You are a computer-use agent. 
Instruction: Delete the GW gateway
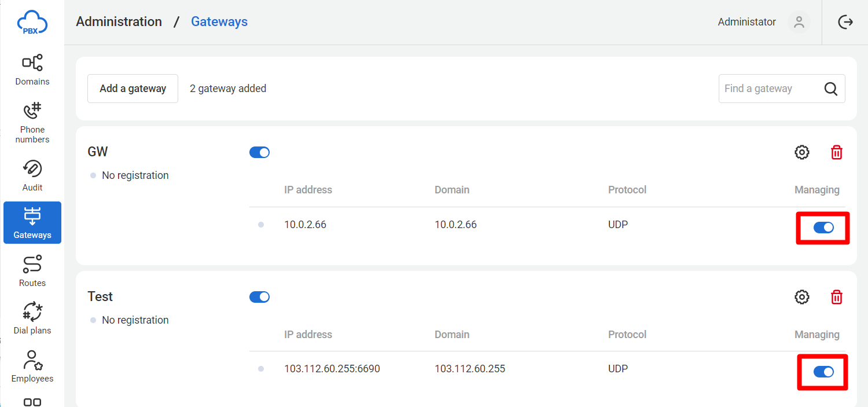pos(837,152)
